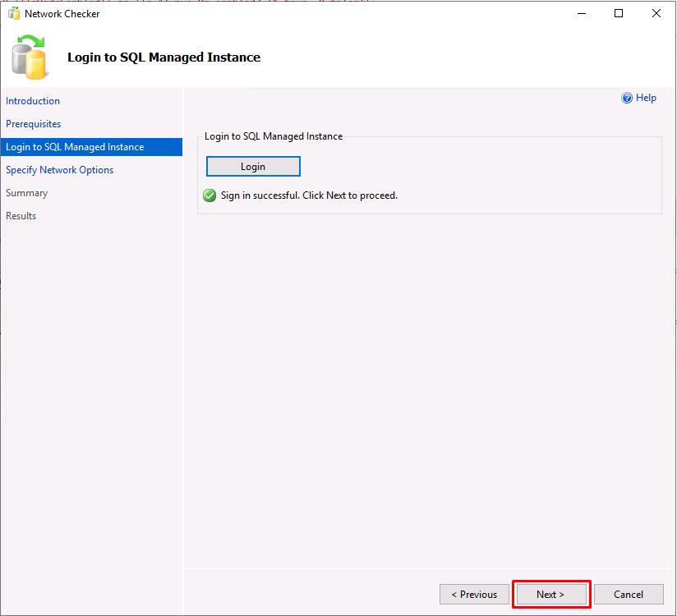The height and width of the screenshot is (616, 677).
Task: Open the Specify Network Options step
Action: pyautogui.click(x=60, y=170)
